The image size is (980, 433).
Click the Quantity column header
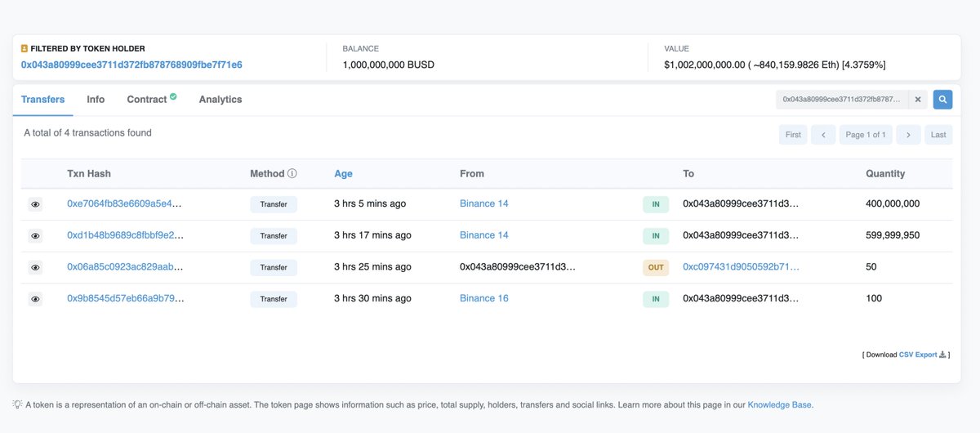[885, 173]
